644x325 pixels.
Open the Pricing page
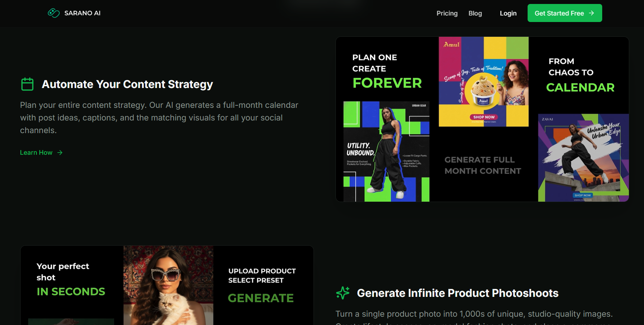point(447,13)
